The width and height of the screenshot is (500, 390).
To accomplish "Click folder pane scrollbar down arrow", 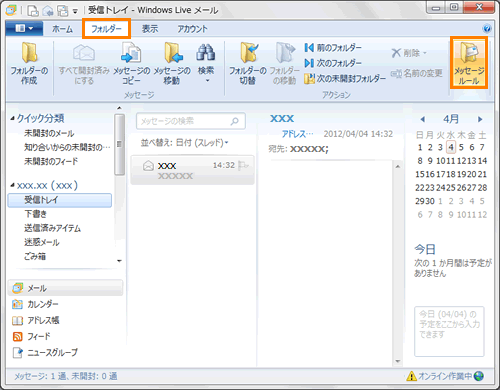I will 119,261.
